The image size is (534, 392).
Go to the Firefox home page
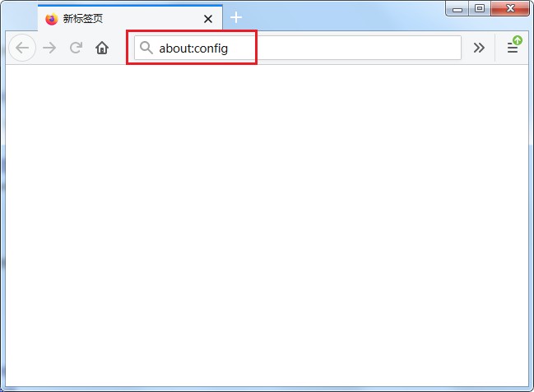tap(102, 48)
